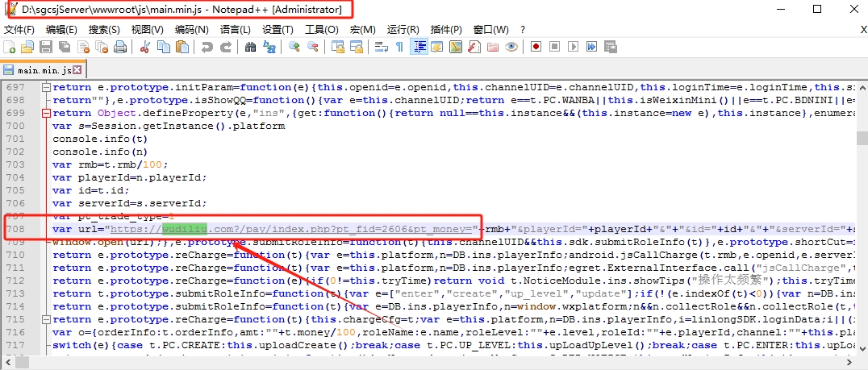Create a new file with the New icon
Viewport: 868px width, 370px height.
[x=9, y=47]
